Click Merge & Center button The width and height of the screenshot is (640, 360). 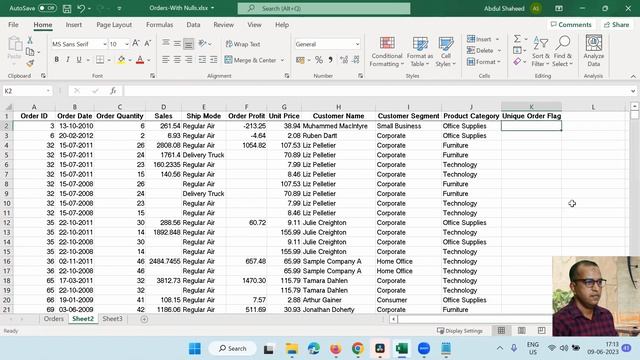[x=251, y=60]
